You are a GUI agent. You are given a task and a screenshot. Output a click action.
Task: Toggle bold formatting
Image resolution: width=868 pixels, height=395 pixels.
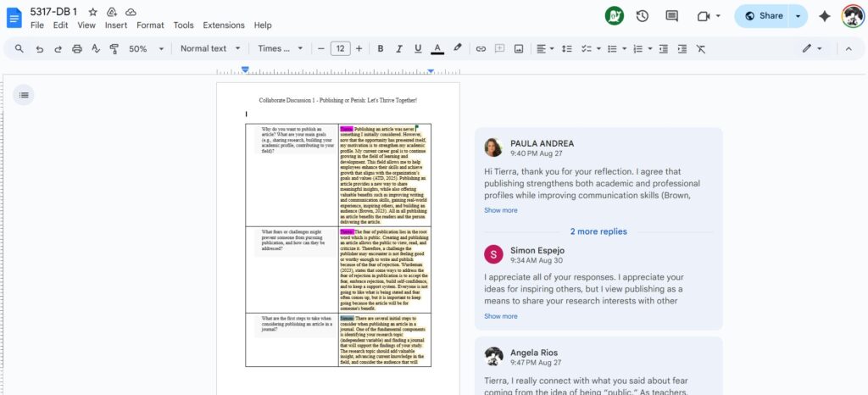coord(380,49)
